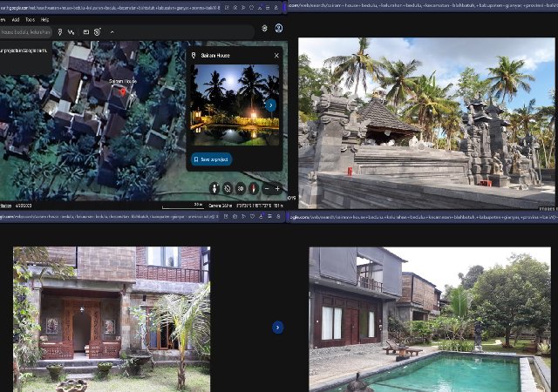Open the Help menu in Google Earth
Viewport: 558px width, 392px height.
coord(44,20)
